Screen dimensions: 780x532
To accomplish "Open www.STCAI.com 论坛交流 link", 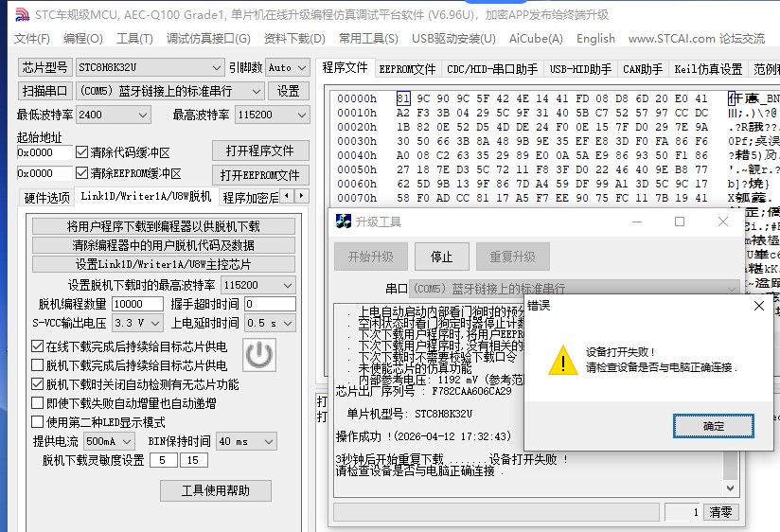I will (697, 39).
